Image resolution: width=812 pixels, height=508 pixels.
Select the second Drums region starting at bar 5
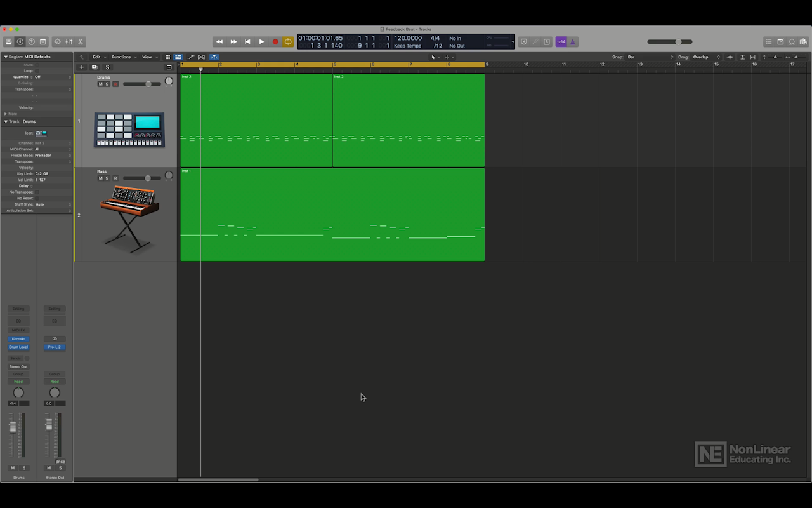coord(409,120)
